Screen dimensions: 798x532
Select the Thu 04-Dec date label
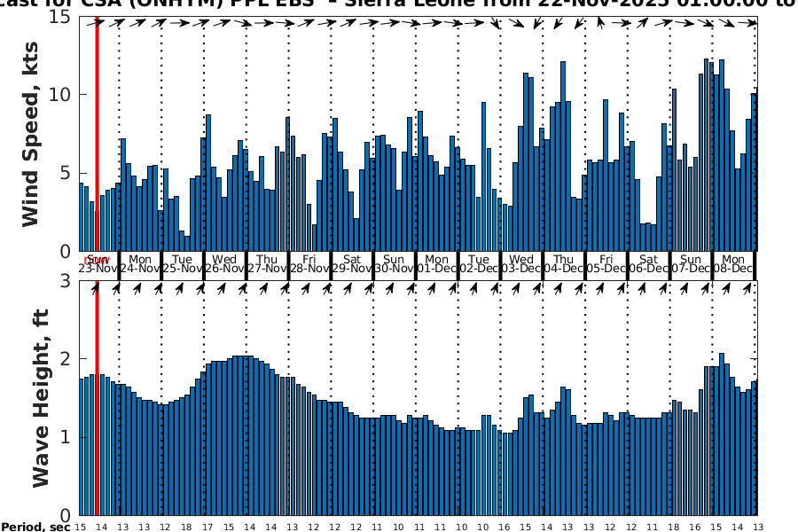(564, 264)
